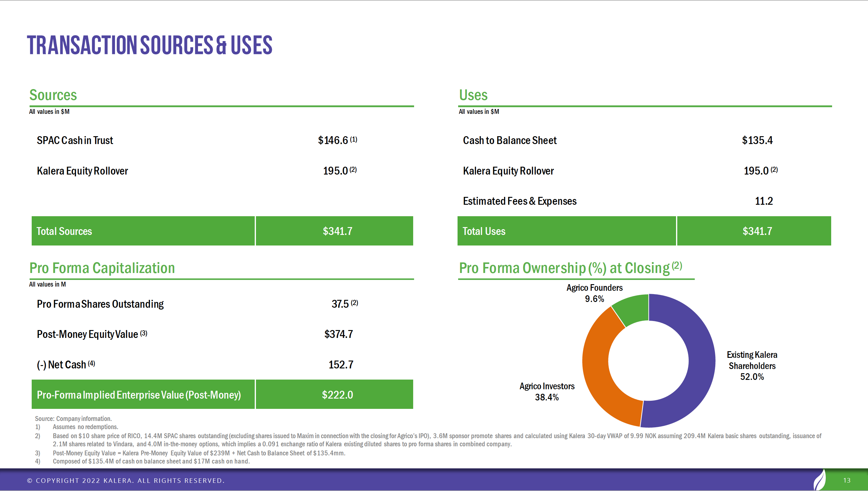868x491 pixels.
Task: Click Existing Kalera Shareholders 52.0% label
Action: point(752,366)
